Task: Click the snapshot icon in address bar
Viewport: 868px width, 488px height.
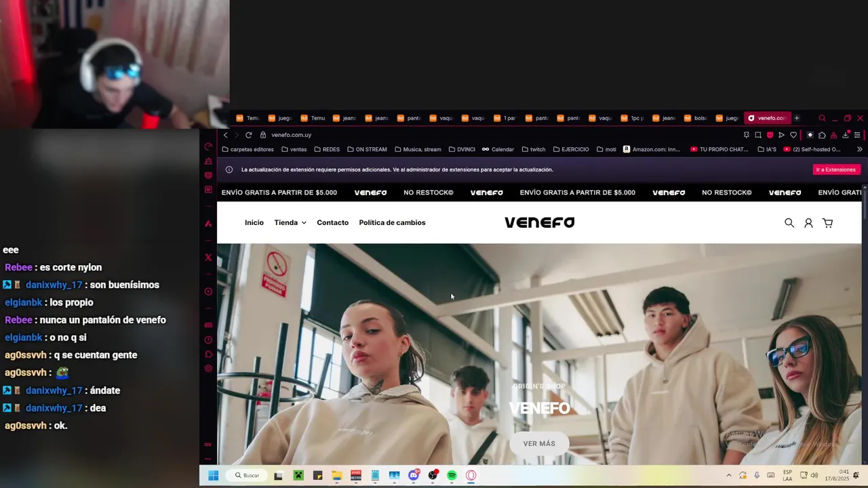Action: [x=757, y=135]
